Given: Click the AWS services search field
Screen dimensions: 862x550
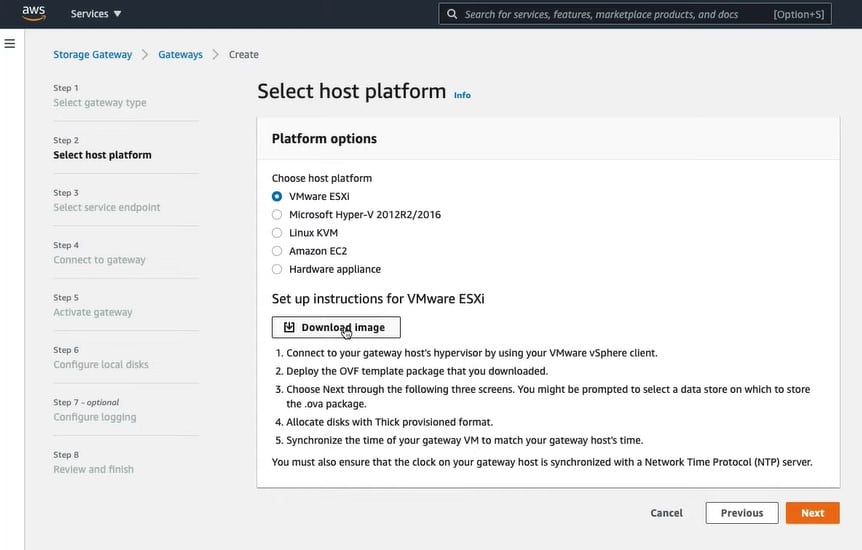Looking at the screenshot, I should coord(634,14).
